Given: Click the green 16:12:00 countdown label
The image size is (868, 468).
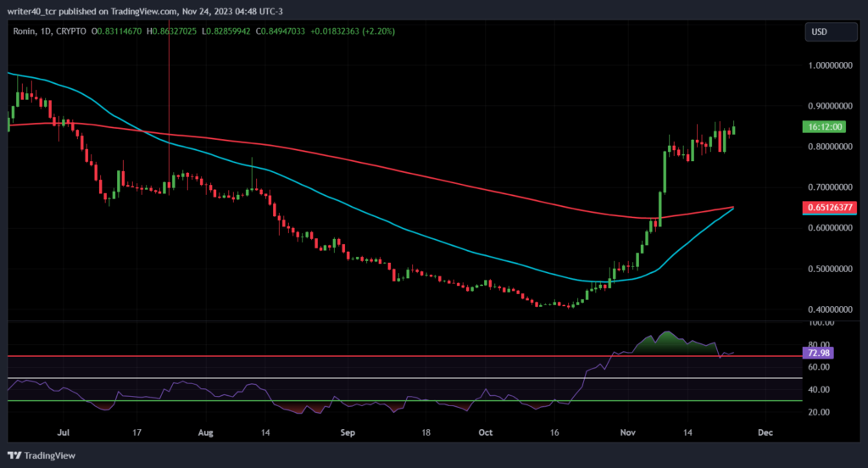Looking at the screenshot, I should [824, 127].
